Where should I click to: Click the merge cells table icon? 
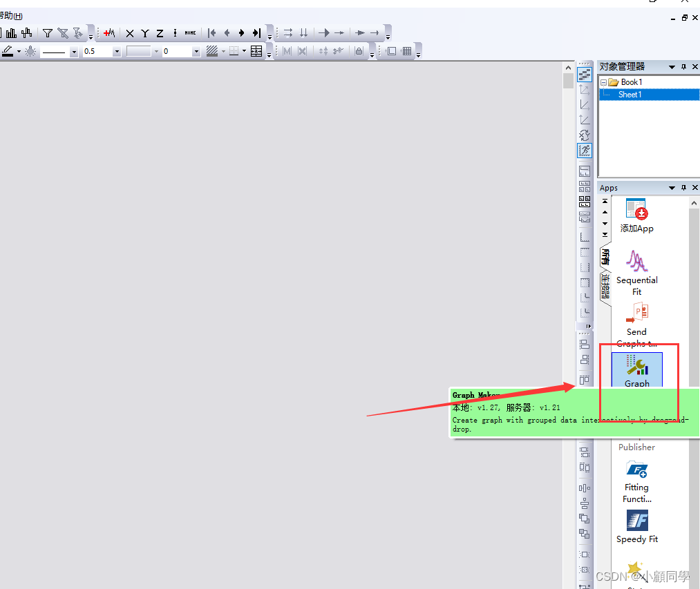click(x=256, y=51)
